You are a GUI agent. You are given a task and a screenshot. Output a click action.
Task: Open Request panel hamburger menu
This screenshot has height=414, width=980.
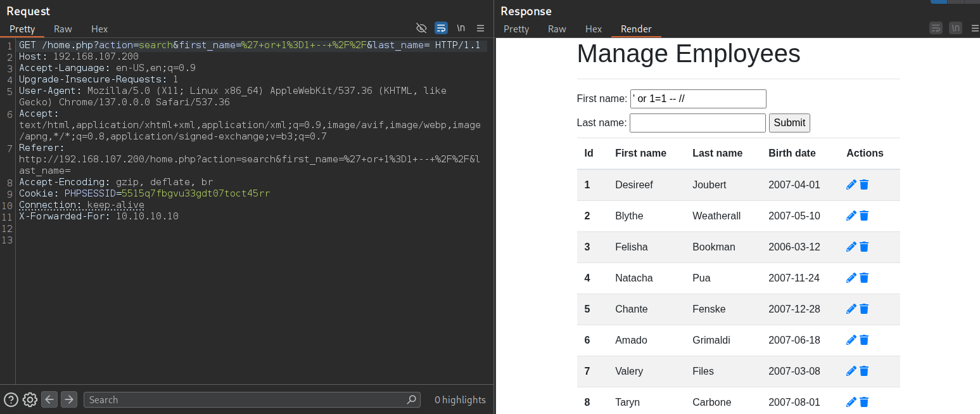pyautogui.click(x=481, y=28)
